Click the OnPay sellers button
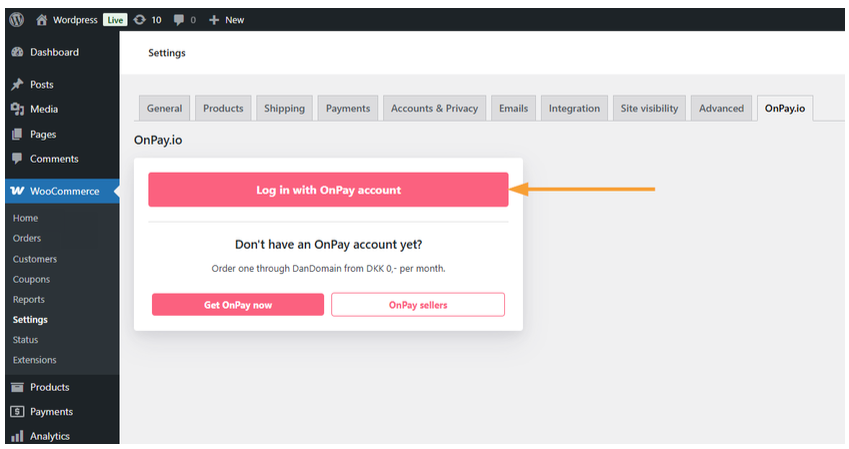 click(418, 305)
